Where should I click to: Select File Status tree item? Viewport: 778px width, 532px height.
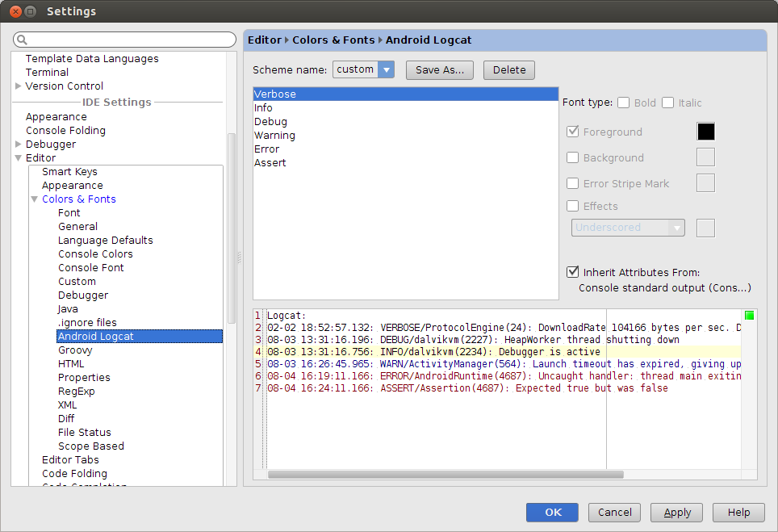pyautogui.click(x=85, y=432)
